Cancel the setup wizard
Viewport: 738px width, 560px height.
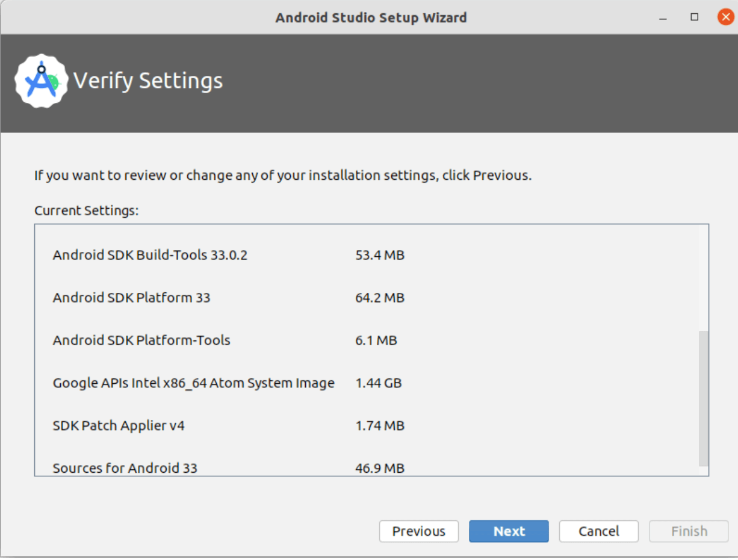[x=598, y=531]
